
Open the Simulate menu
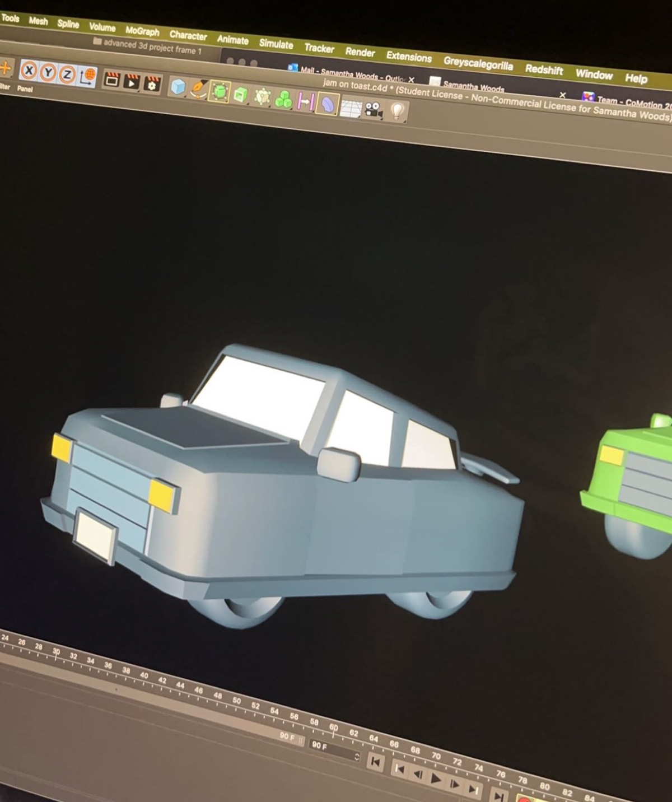pos(276,44)
